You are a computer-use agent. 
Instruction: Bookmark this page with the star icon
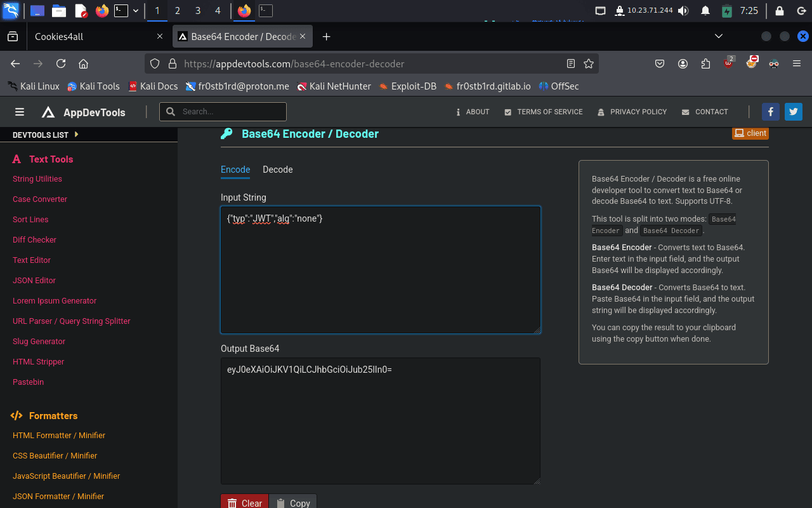pyautogui.click(x=589, y=63)
